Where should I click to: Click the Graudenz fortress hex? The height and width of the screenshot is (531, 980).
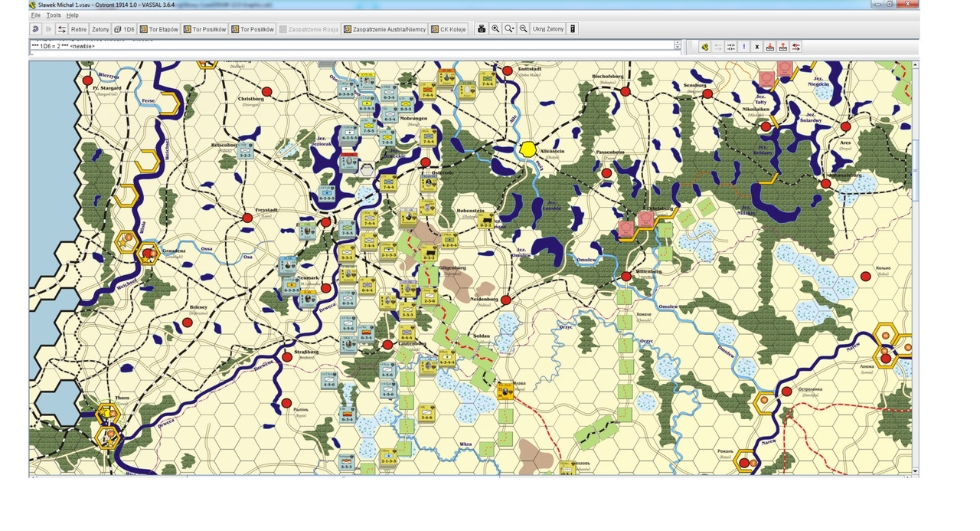tap(147, 252)
